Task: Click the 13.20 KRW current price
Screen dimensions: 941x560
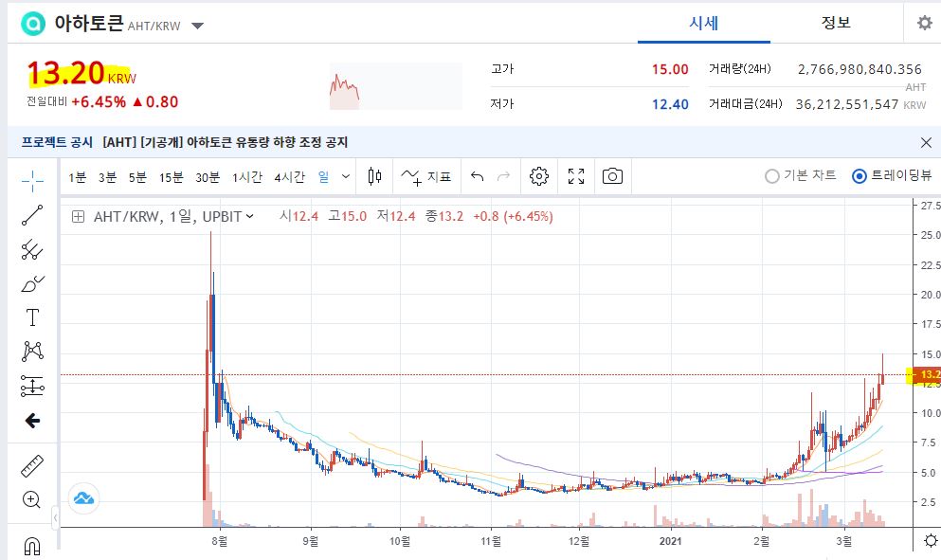Action: pyautogui.click(x=81, y=73)
